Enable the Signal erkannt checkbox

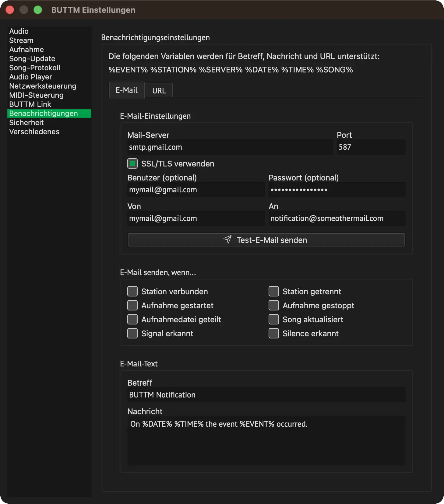[132, 333]
